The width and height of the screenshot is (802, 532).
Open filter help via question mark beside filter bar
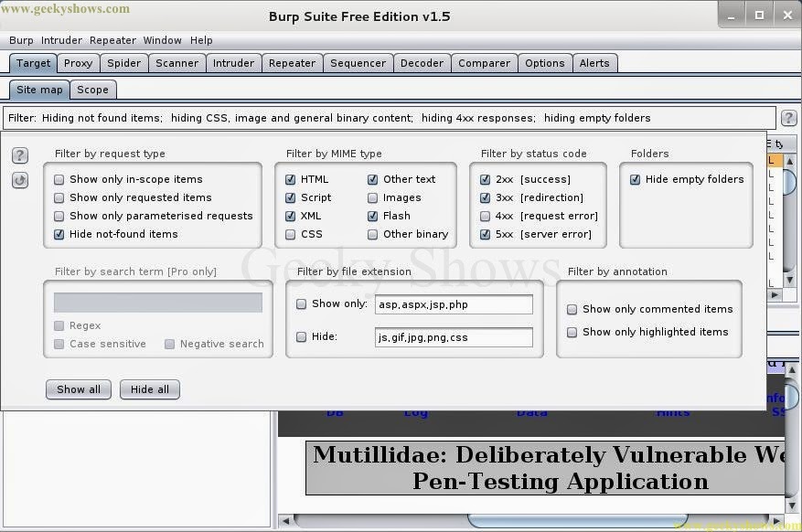(x=787, y=118)
